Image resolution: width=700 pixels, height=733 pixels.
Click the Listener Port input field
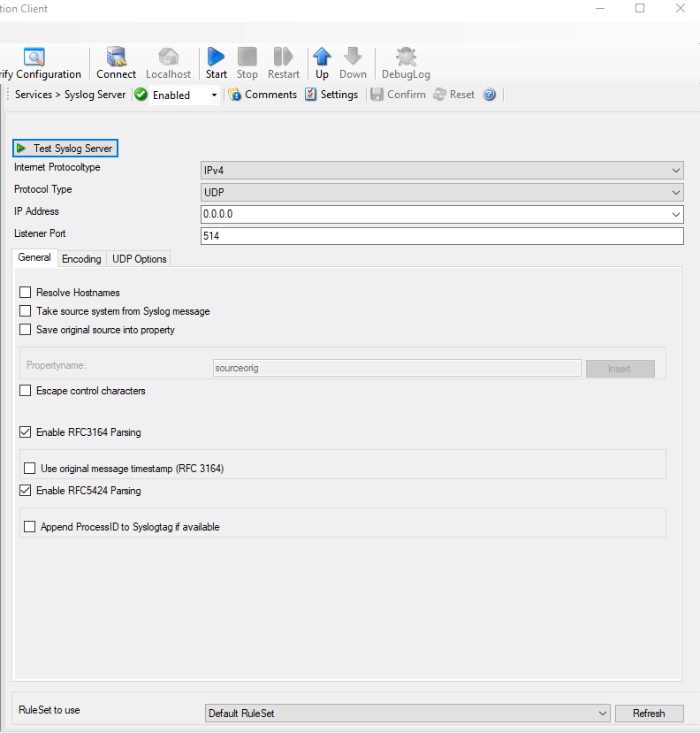442,236
